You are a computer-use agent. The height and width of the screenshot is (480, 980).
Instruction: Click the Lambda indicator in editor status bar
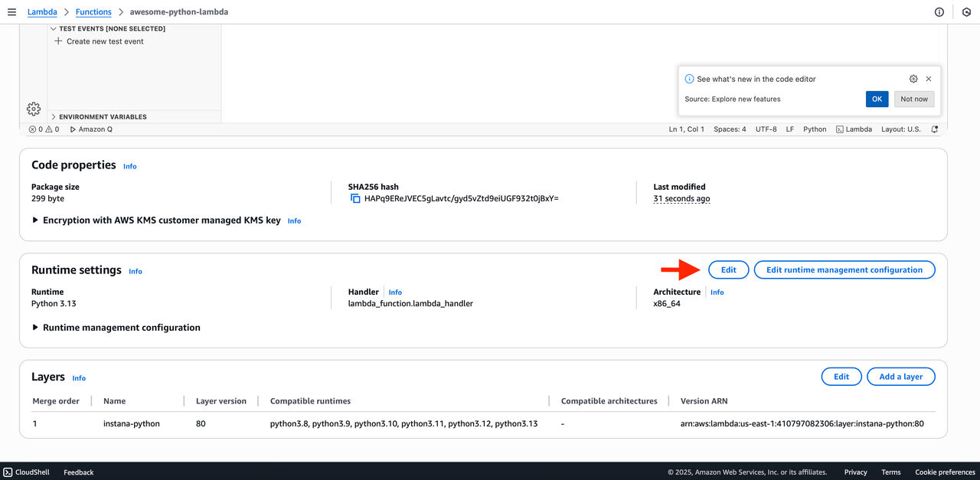click(854, 129)
